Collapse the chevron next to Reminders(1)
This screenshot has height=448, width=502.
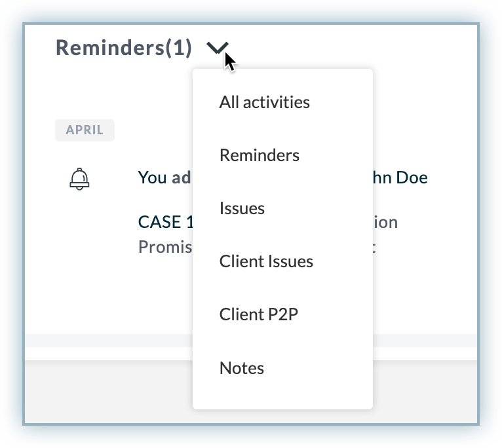coord(218,48)
